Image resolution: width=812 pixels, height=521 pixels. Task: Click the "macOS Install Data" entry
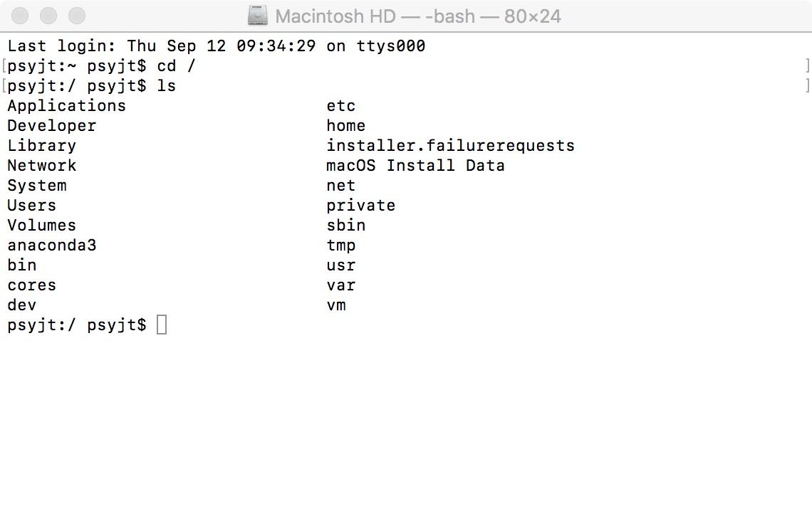415,166
